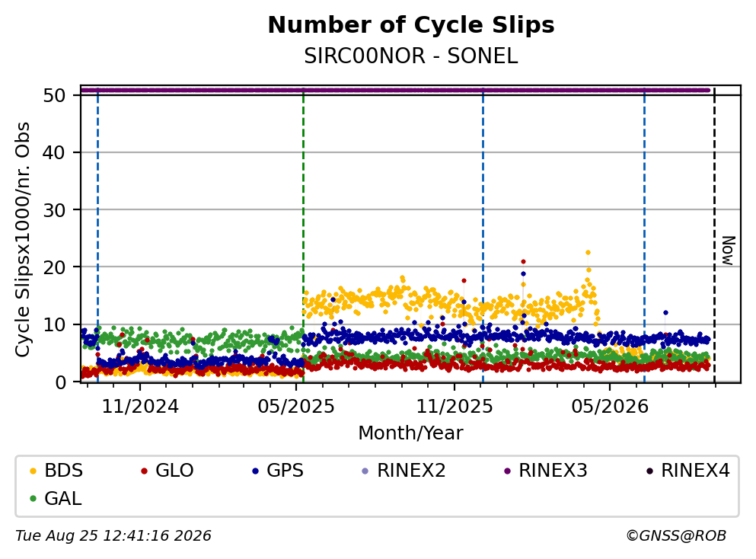Click the RINEX2 legend marker dot
756x559 pixels.
(x=365, y=471)
